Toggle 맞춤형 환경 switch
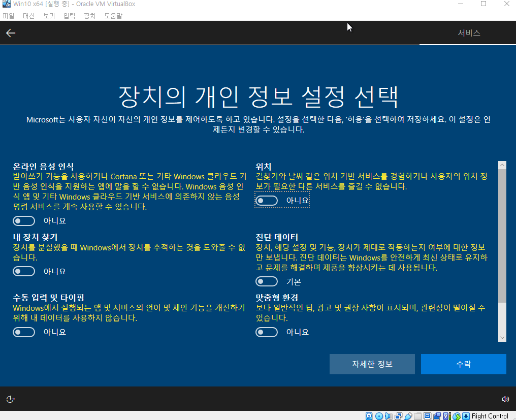The image size is (516, 420). (x=267, y=332)
